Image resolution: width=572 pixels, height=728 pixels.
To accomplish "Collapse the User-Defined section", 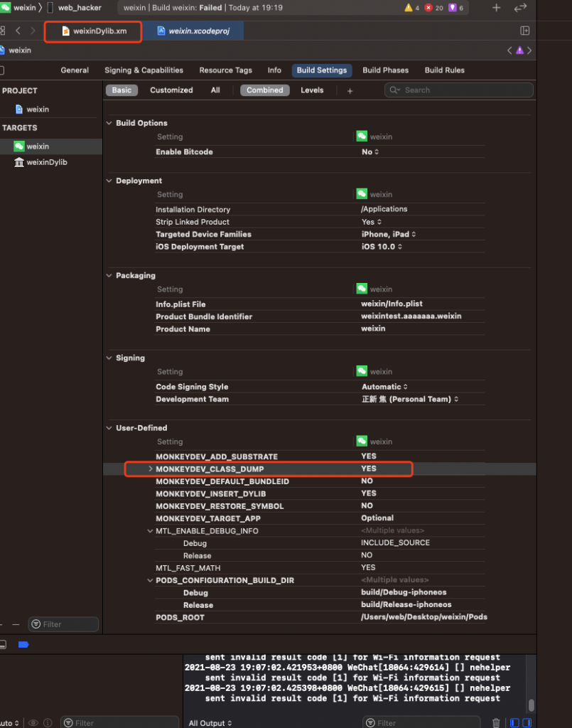I will 109,428.
